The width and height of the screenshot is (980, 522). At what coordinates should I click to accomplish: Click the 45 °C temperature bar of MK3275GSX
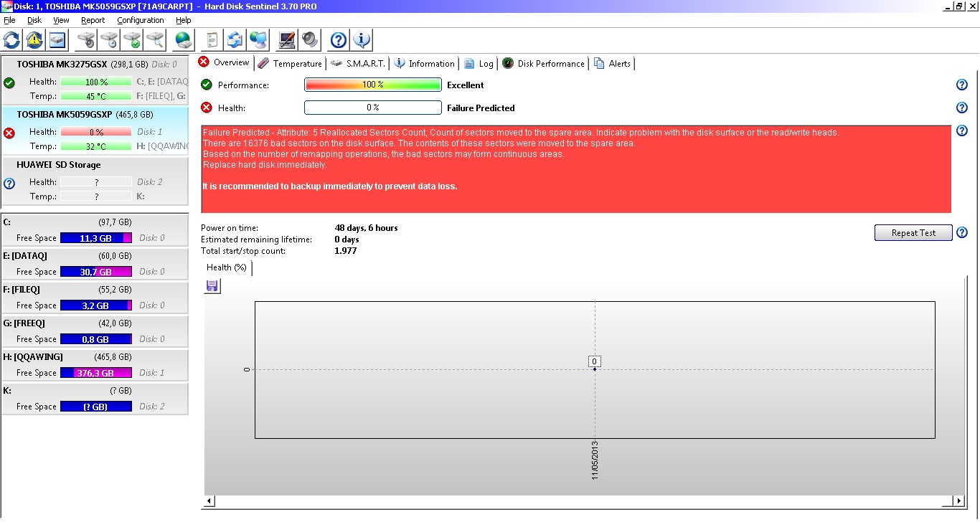(96, 96)
